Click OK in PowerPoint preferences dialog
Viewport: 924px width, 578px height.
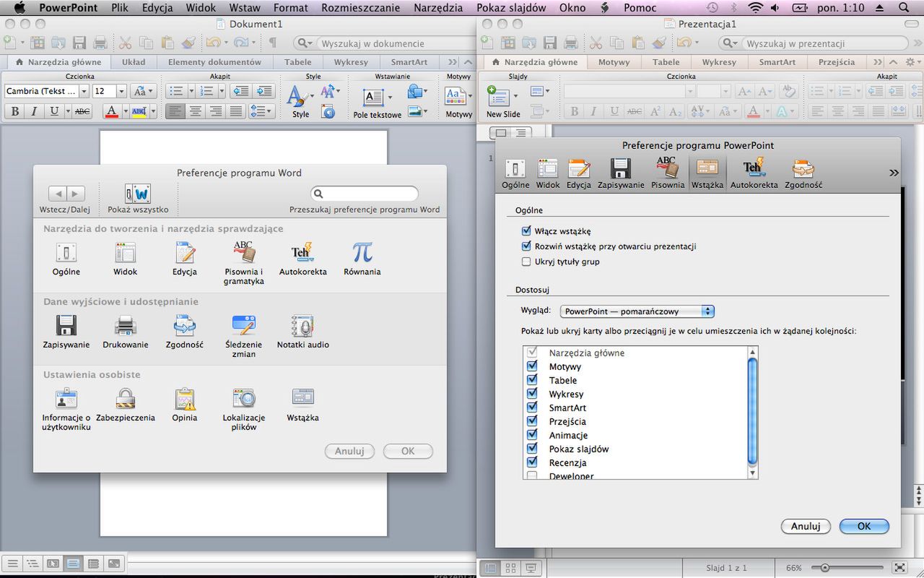(x=864, y=527)
